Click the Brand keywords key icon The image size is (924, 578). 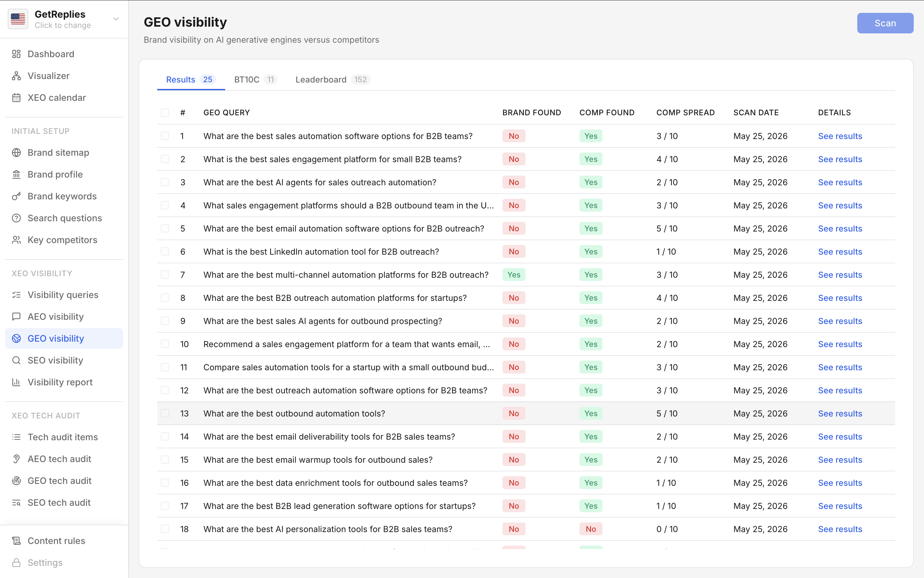pos(16,196)
